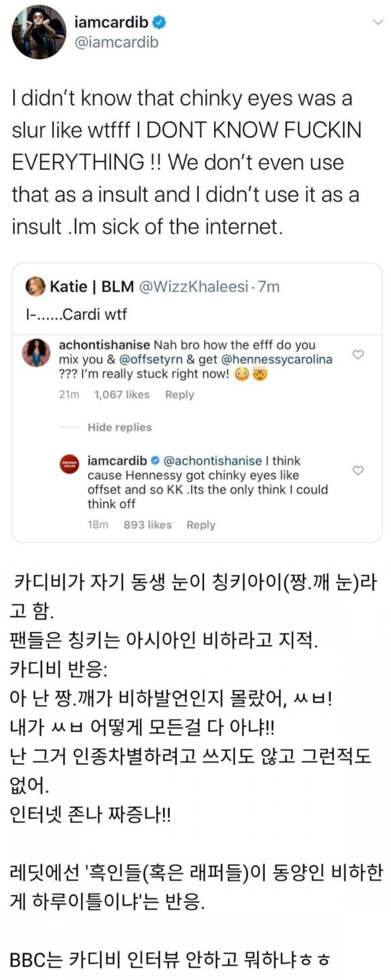Like achontishanise's comment with the heart

point(358,354)
